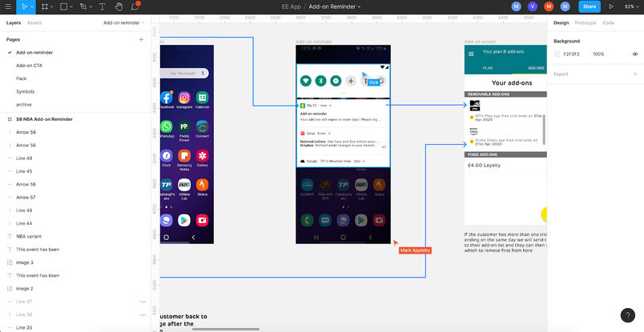Click the Wi-Fi quick toggle in phone mockup
The image size is (644, 332).
pos(305,81)
